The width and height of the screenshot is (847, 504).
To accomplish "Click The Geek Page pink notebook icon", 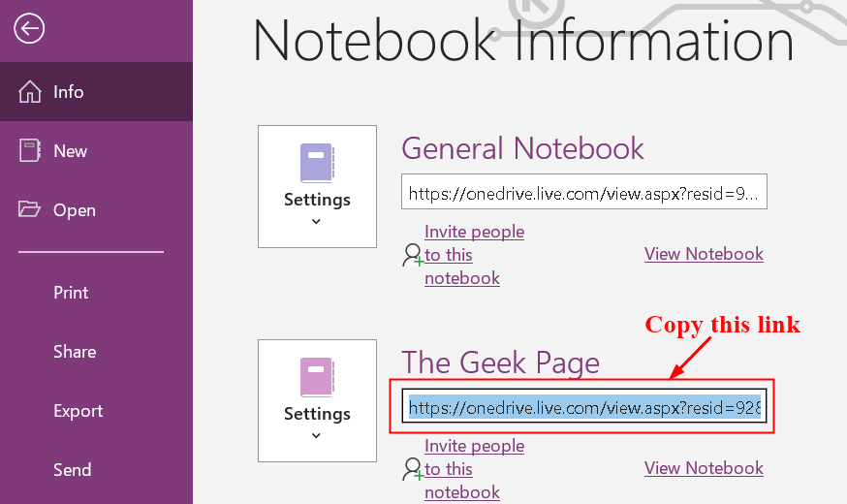I will [317, 377].
